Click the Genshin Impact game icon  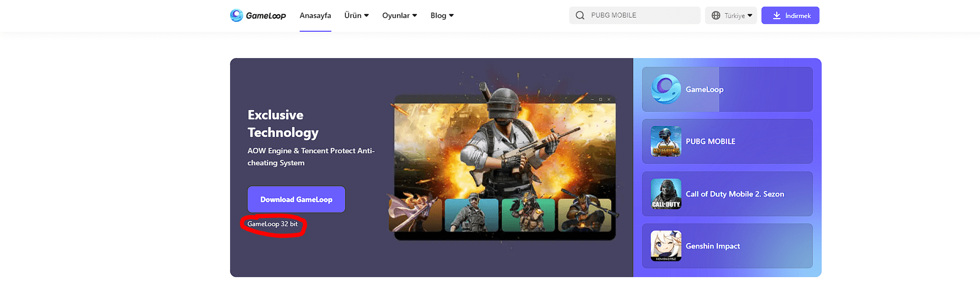tap(666, 246)
